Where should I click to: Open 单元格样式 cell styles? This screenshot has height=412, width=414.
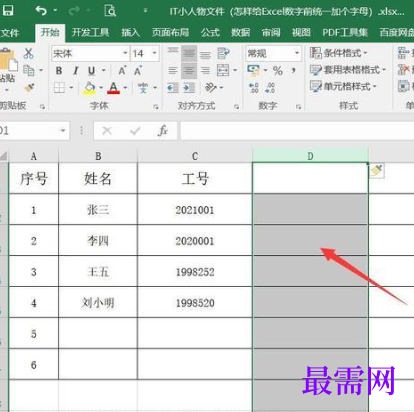(x=343, y=87)
